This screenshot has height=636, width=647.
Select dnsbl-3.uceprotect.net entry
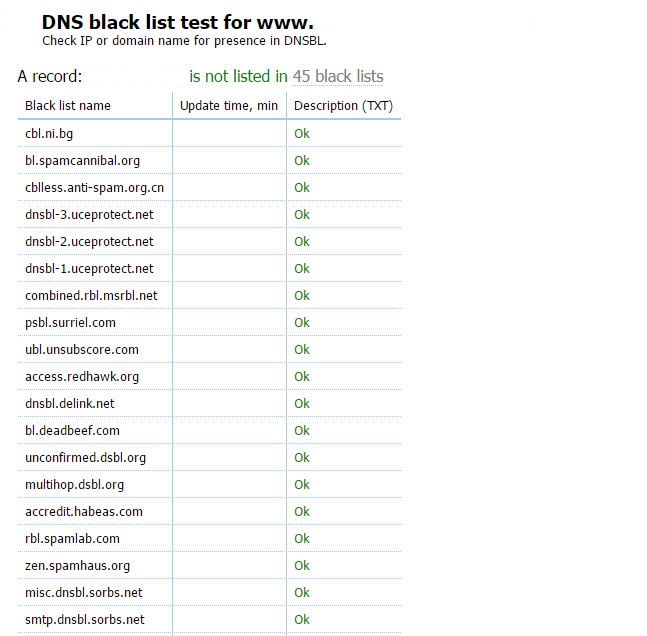tap(89, 214)
